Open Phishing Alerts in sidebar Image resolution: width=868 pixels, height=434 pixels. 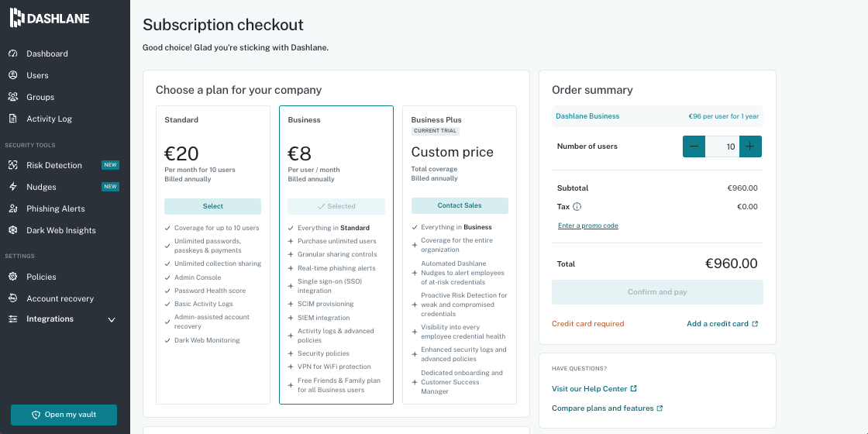(x=55, y=208)
